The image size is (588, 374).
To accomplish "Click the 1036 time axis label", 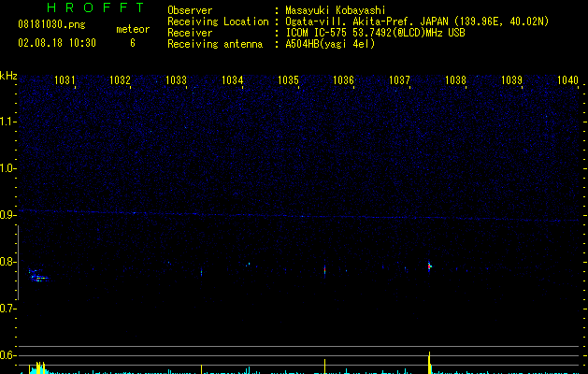I will click(343, 80).
